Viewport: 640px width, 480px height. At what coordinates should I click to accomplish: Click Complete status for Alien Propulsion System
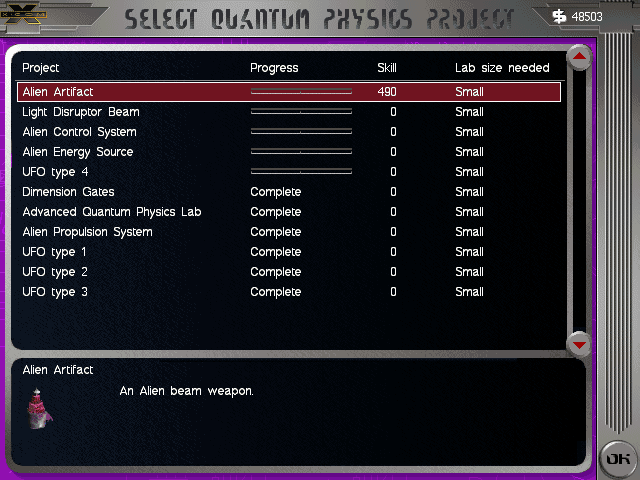pyautogui.click(x=276, y=232)
